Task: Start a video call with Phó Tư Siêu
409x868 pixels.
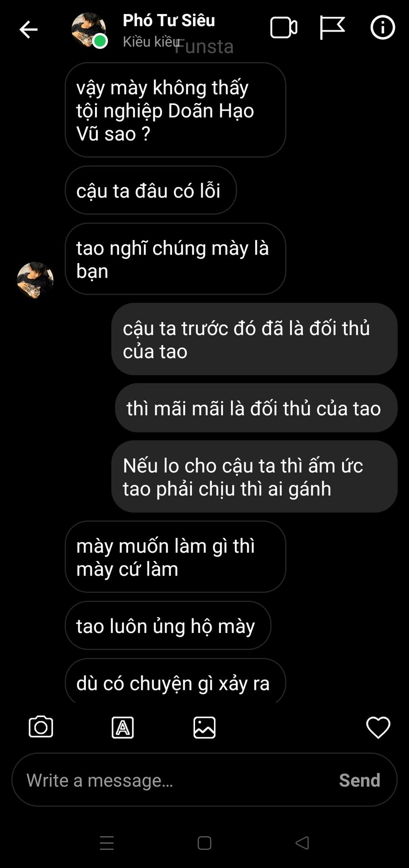Action: tap(284, 28)
